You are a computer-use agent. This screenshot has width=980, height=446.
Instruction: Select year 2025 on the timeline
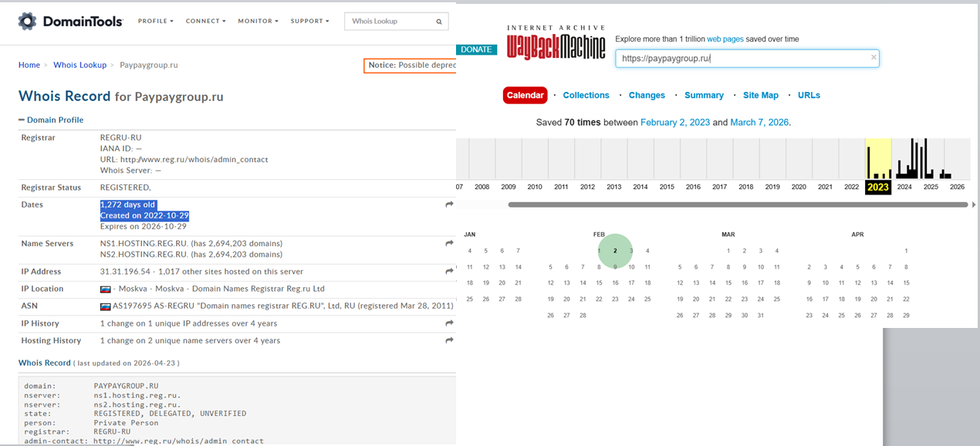pyautogui.click(x=931, y=187)
